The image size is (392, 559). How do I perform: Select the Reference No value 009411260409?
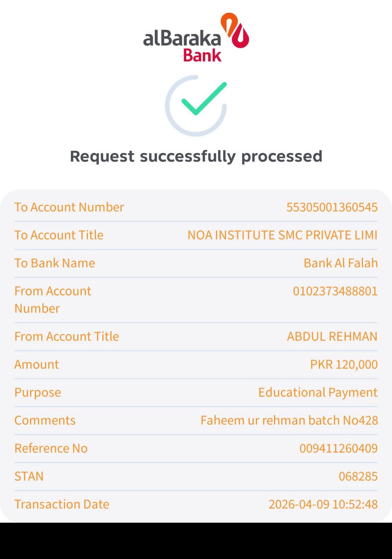point(338,448)
